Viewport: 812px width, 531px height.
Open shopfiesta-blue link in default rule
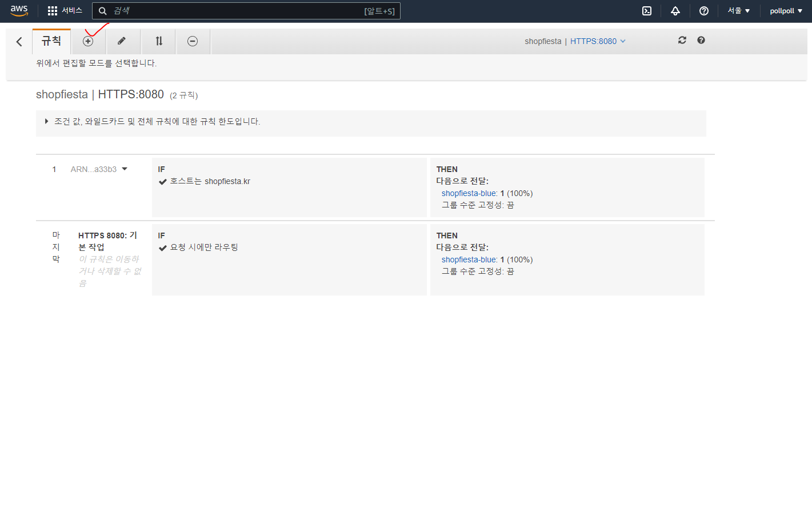[x=469, y=259]
